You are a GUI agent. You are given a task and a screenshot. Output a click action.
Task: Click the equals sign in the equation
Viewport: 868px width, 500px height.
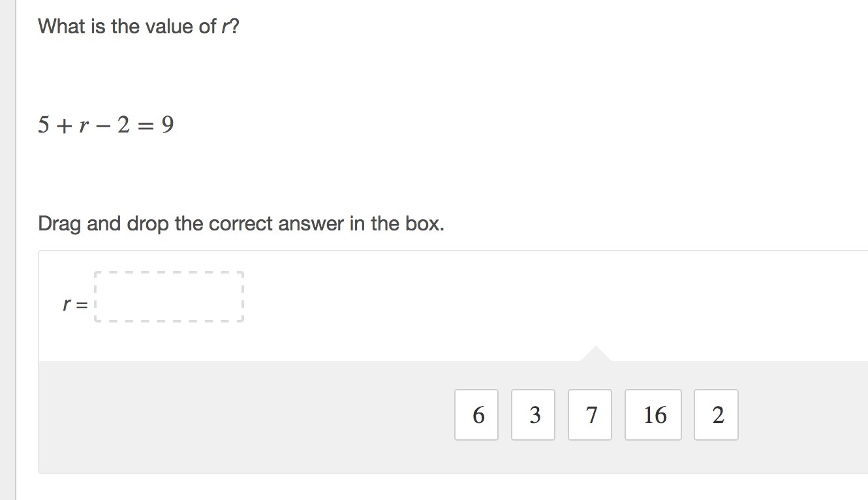click(146, 125)
